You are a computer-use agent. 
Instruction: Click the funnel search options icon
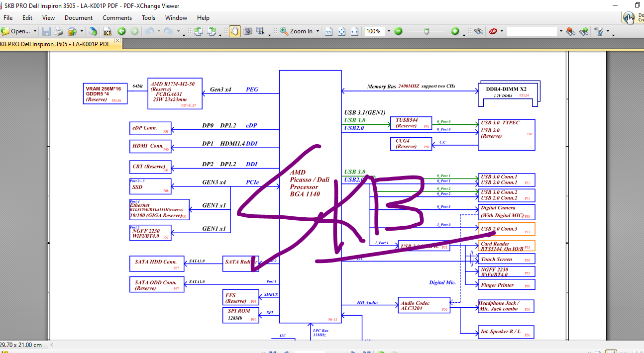pyautogui.click(x=599, y=31)
